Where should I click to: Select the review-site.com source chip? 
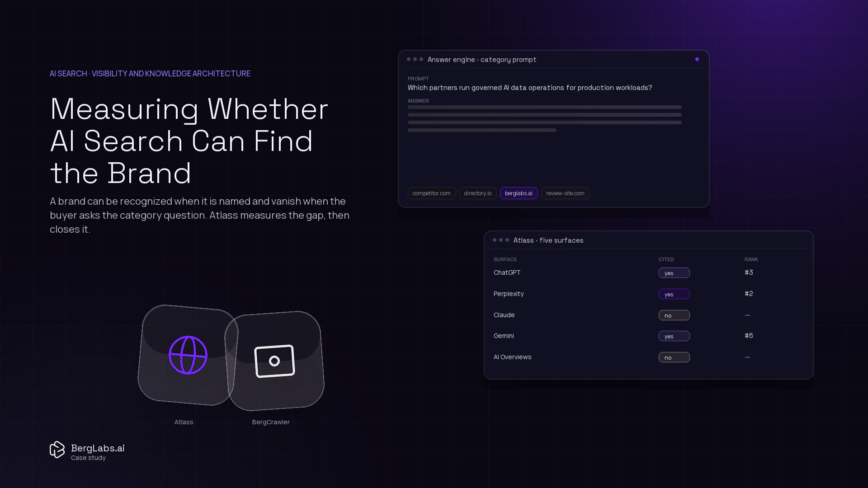566,193
